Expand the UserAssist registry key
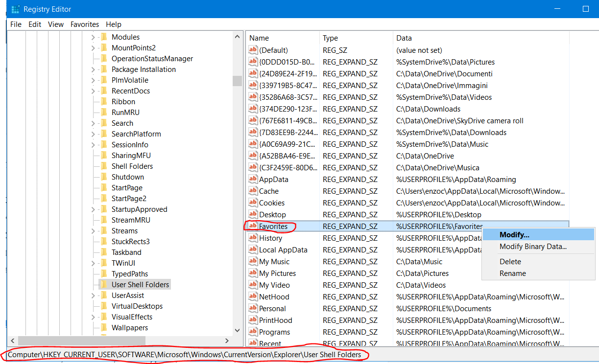 click(x=93, y=296)
